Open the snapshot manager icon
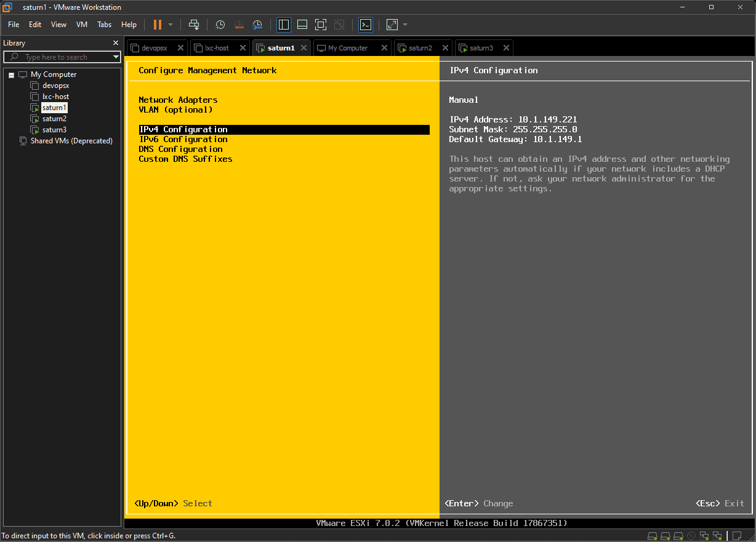756x542 pixels. coord(257,25)
